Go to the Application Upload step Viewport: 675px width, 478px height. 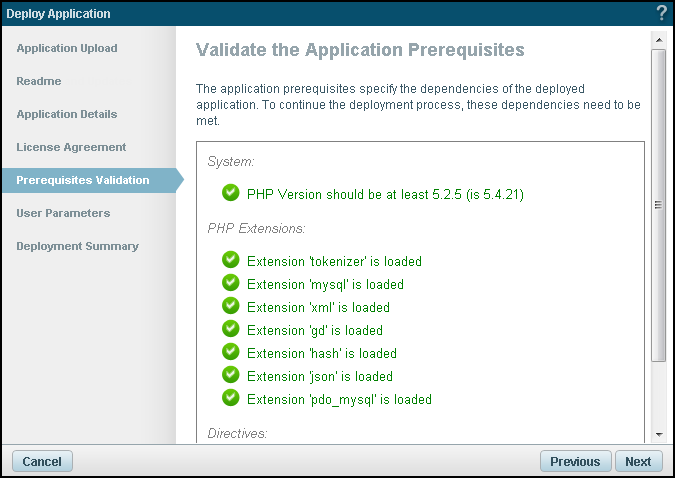click(67, 48)
